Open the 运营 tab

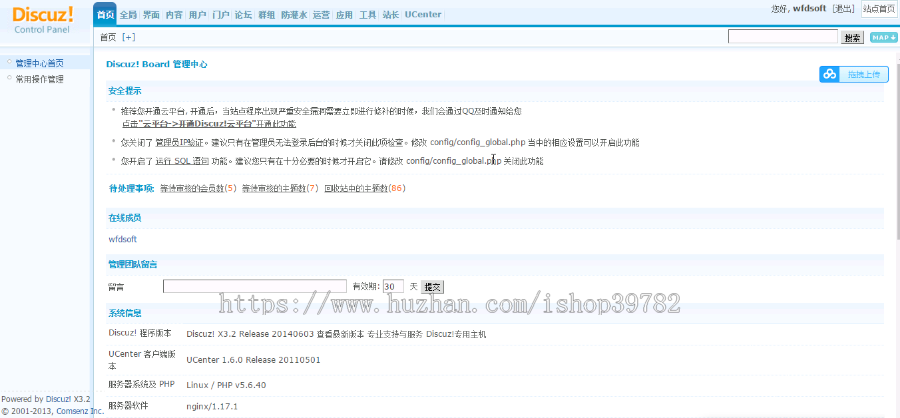pyautogui.click(x=321, y=15)
